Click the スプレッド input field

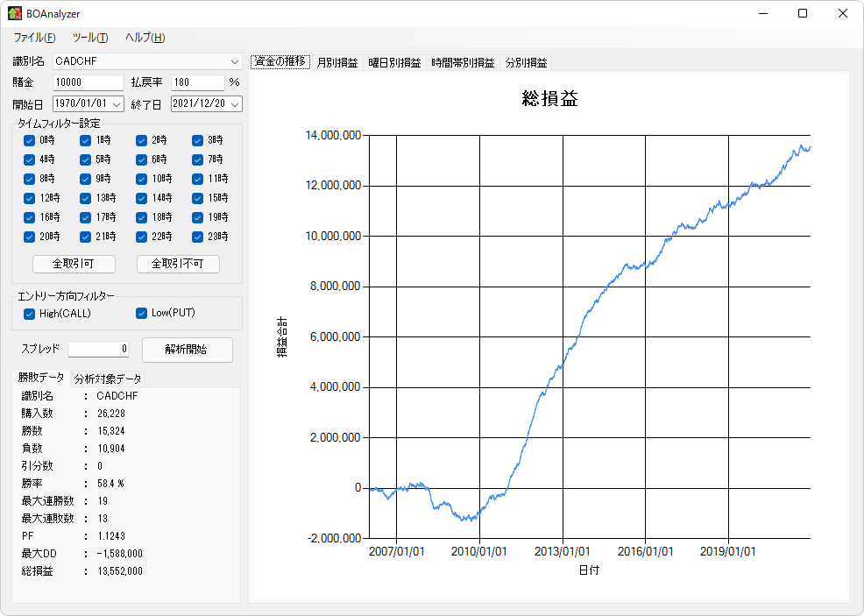point(99,349)
